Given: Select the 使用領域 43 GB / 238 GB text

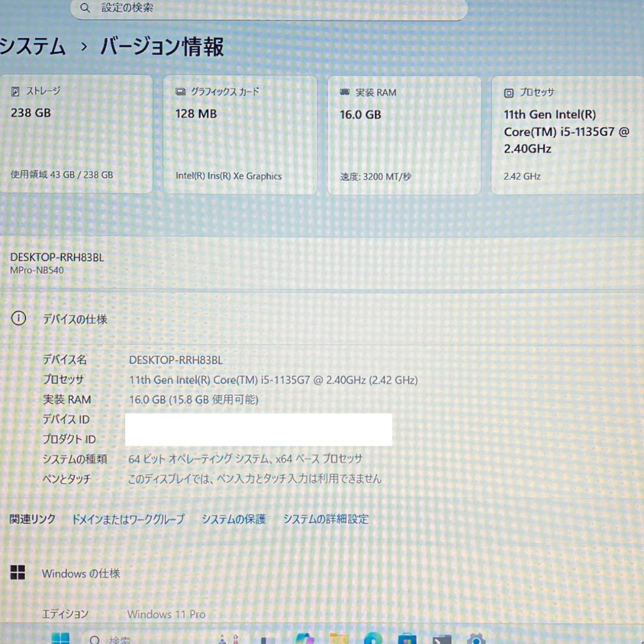Looking at the screenshot, I should tap(61, 175).
